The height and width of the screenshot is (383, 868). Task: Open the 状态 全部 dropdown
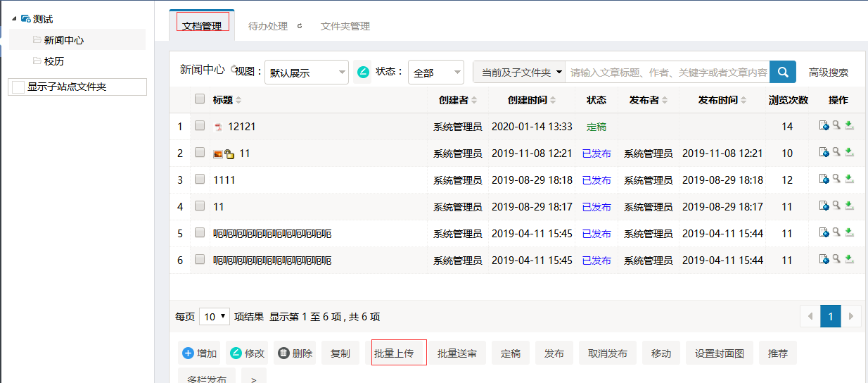click(435, 72)
